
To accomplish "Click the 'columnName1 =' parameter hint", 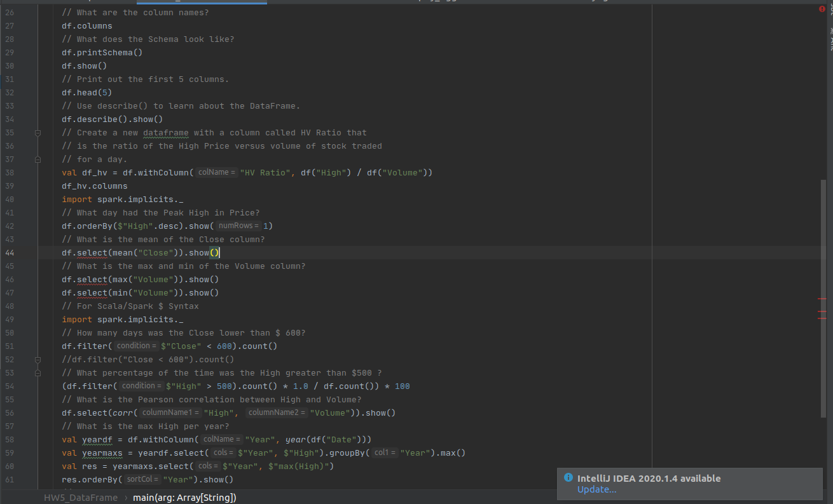I will click(170, 413).
